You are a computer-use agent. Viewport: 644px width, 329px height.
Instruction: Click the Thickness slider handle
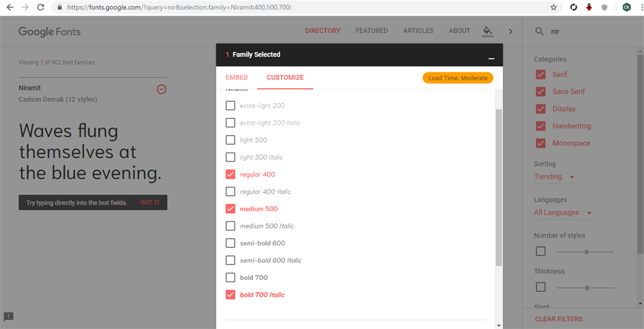coord(587,287)
